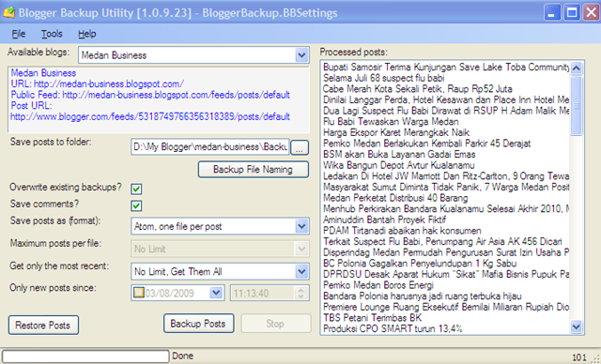Maximize the Blogger Backup window
This screenshot has width=601, height=364.
(572, 13)
